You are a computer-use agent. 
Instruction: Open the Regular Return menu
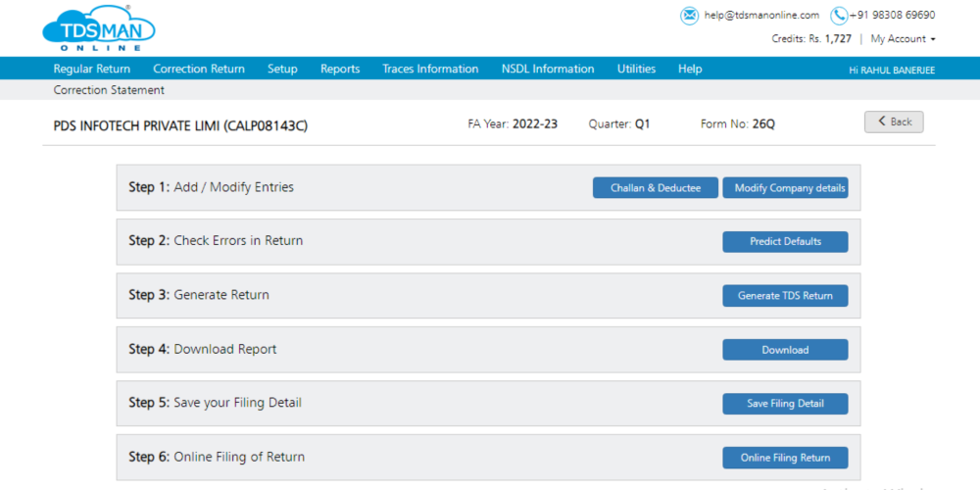pyautogui.click(x=92, y=69)
